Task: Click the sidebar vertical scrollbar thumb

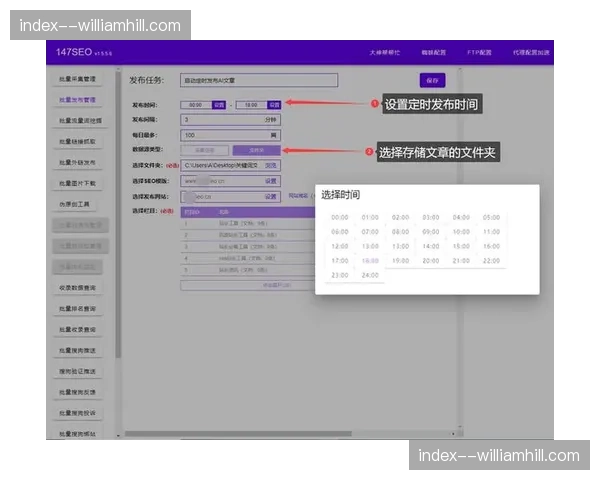Action: pyautogui.click(x=118, y=214)
